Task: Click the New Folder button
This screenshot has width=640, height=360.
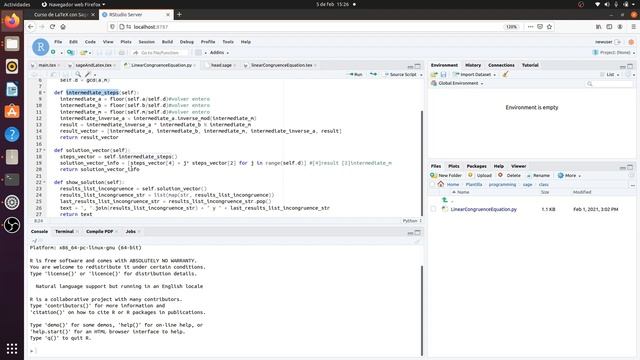Action: pos(446,176)
